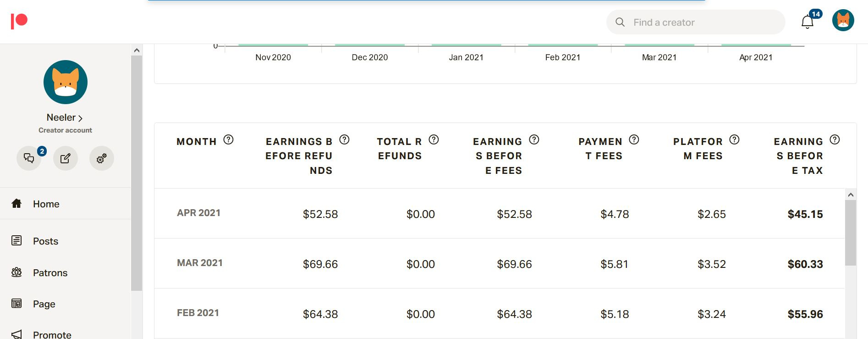The image size is (868, 339).
Task: Open Posts in sidebar
Action: pyautogui.click(x=45, y=241)
